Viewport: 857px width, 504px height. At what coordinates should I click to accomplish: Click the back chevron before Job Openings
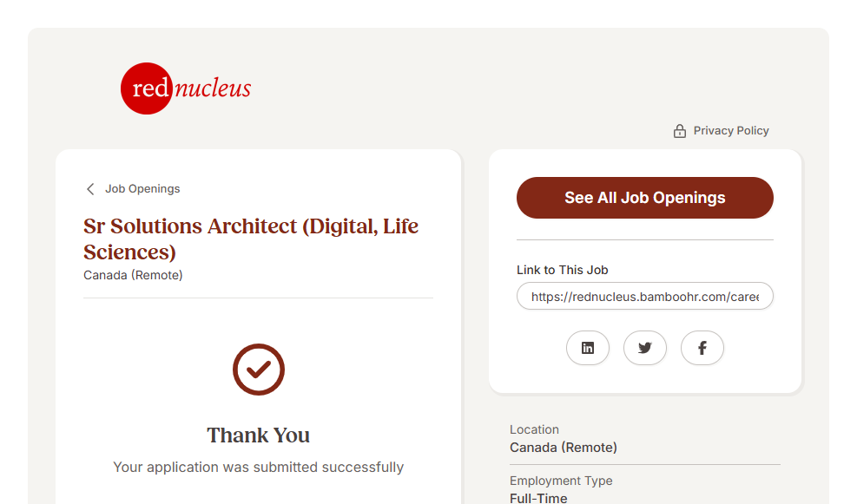pyautogui.click(x=90, y=189)
